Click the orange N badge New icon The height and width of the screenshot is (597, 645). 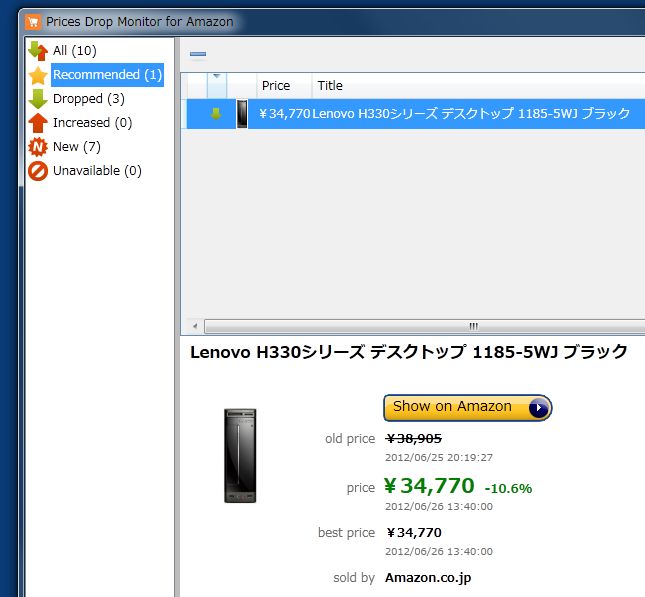[38, 147]
